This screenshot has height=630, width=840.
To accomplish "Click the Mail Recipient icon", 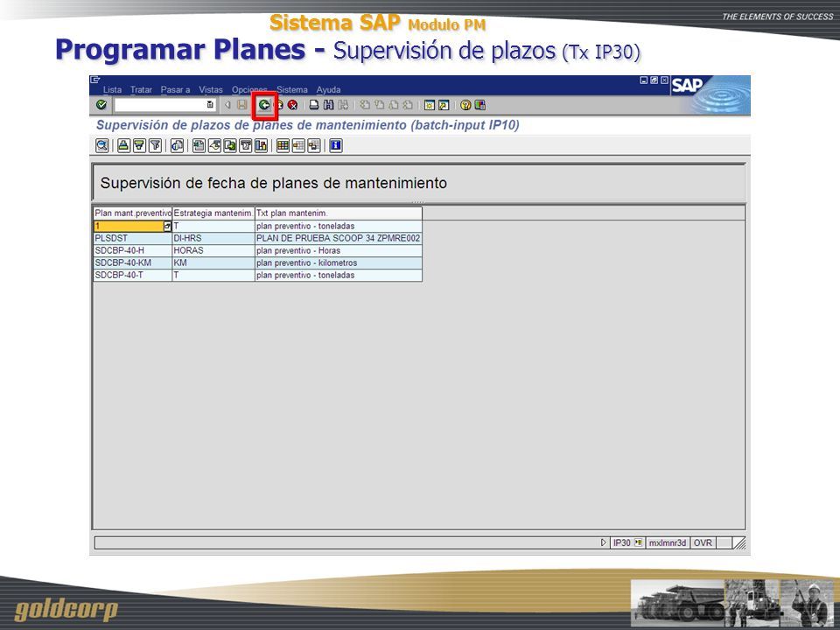I will click(x=245, y=145).
